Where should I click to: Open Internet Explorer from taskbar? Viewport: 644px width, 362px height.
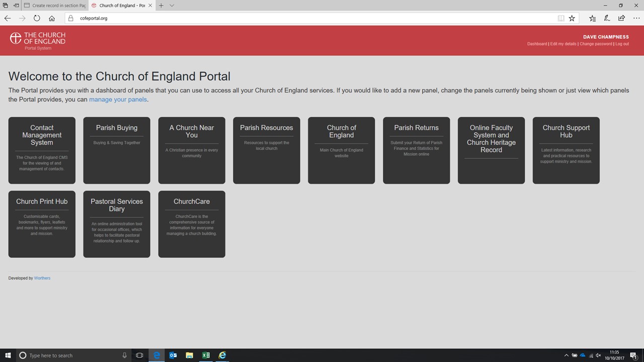click(222, 355)
